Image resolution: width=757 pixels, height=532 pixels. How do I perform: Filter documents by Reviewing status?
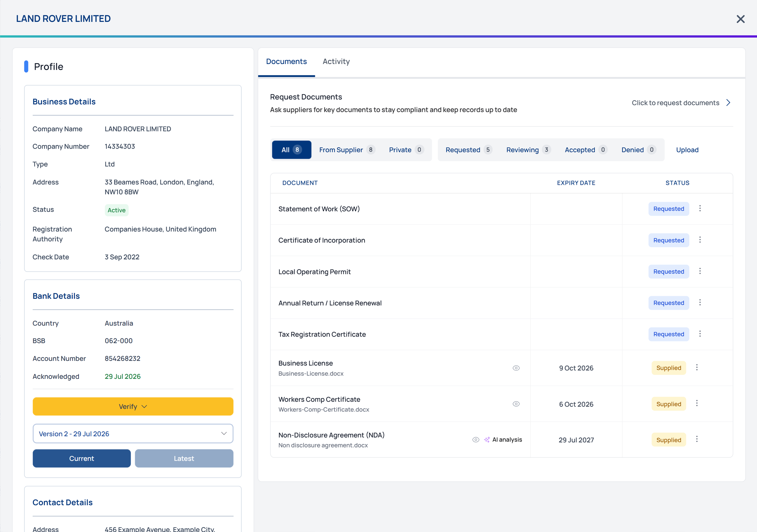pos(528,150)
